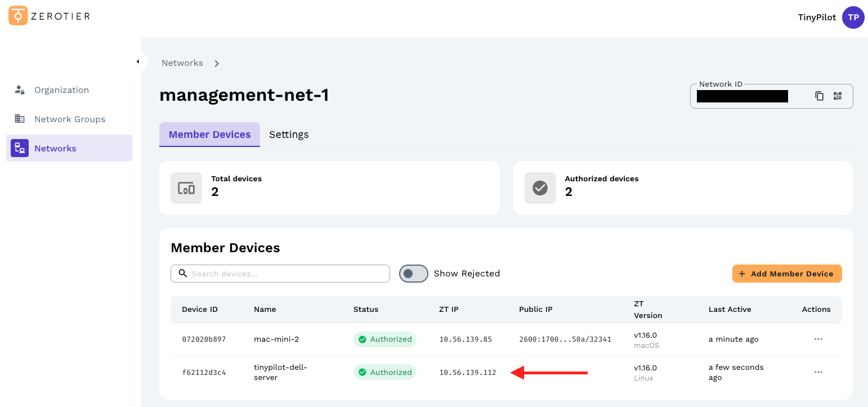Select the Networks sidebar icon
The image size is (868, 407).
tap(20, 148)
